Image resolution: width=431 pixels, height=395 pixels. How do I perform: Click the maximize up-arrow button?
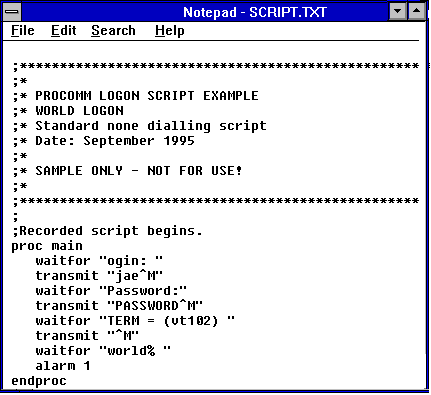tap(416, 12)
